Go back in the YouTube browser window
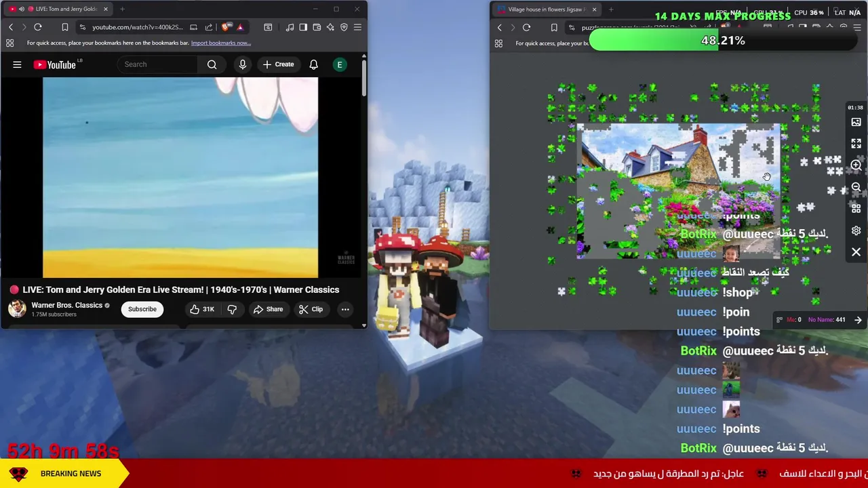The width and height of the screenshot is (868, 488). 11,27
